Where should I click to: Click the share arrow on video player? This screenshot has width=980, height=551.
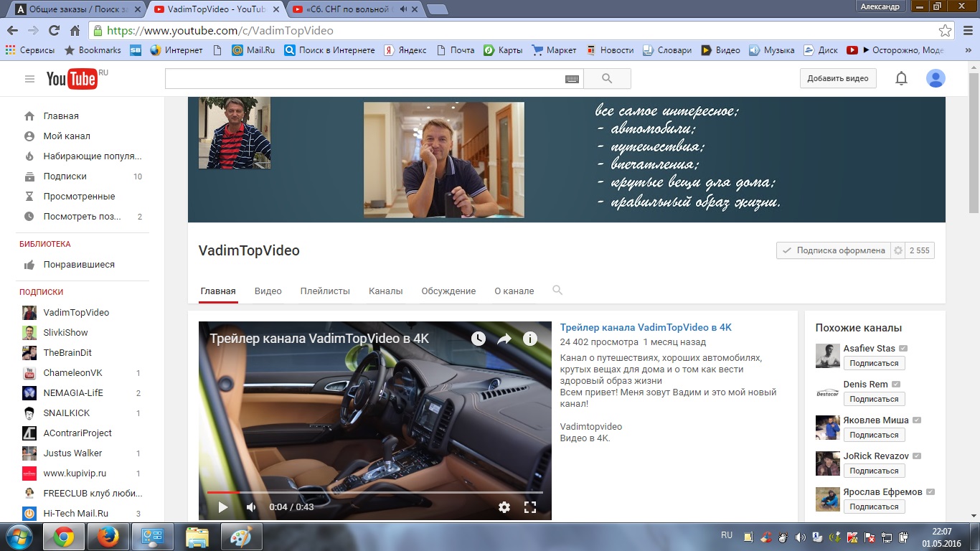[504, 339]
